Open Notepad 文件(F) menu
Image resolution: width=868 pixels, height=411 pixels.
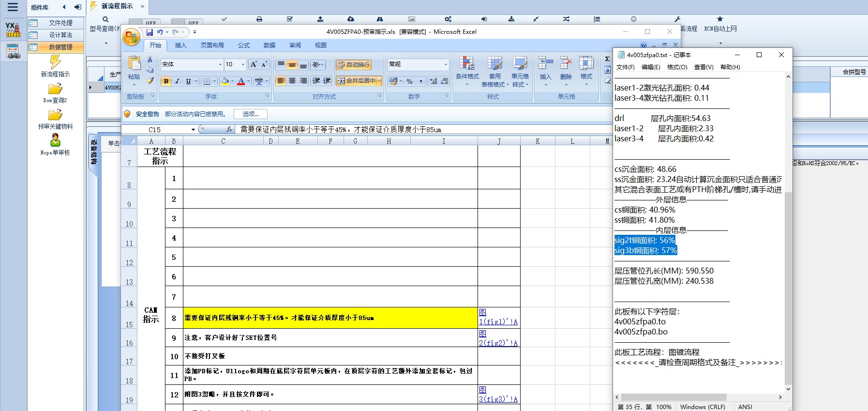(x=626, y=67)
